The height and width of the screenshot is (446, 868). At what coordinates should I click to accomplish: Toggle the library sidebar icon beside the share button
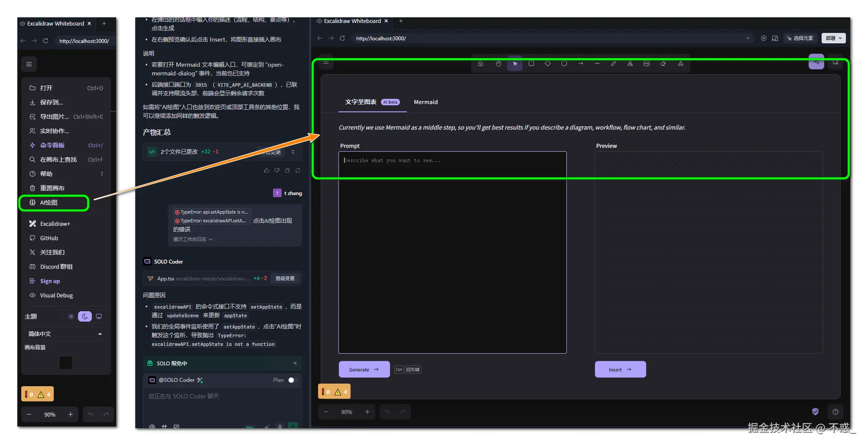(x=835, y=62)
